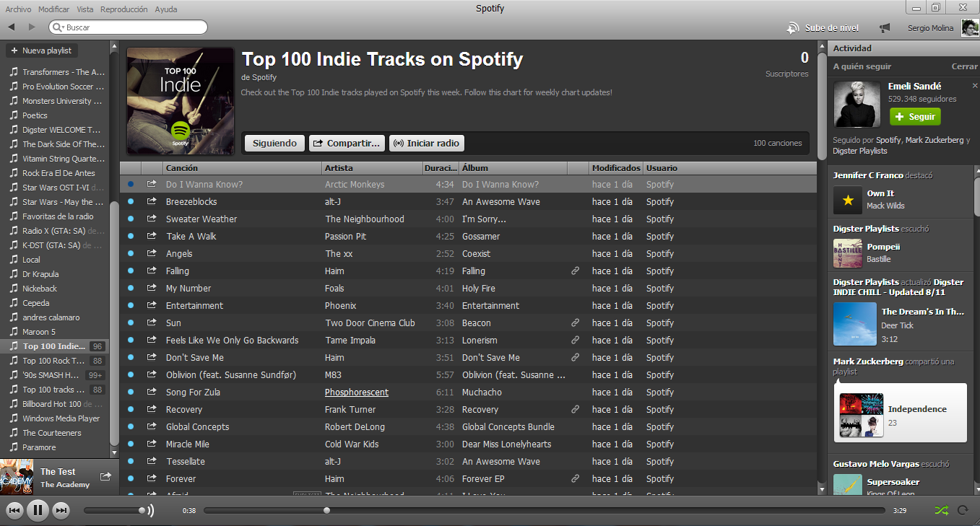Open the Modificar menu

[x=53, y=9]
